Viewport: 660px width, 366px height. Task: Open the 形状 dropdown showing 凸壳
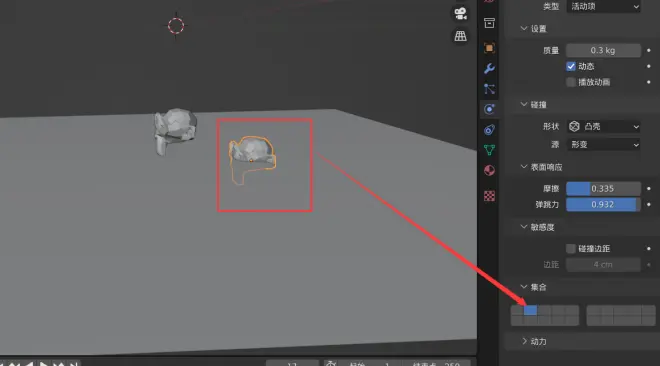click(604, 126)
